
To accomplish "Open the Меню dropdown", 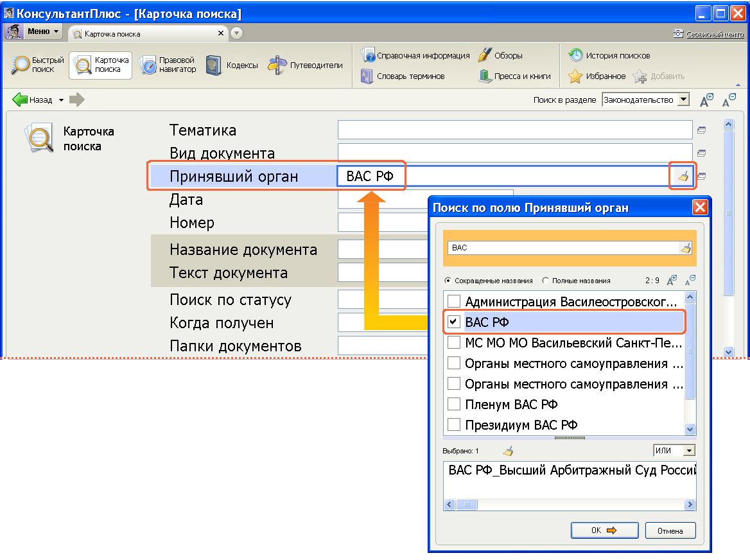I will pyautogui.click(x=43, y=31).
